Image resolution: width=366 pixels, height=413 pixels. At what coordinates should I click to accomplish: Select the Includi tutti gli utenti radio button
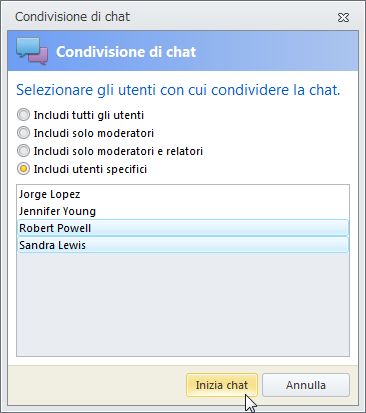[23, 115]
